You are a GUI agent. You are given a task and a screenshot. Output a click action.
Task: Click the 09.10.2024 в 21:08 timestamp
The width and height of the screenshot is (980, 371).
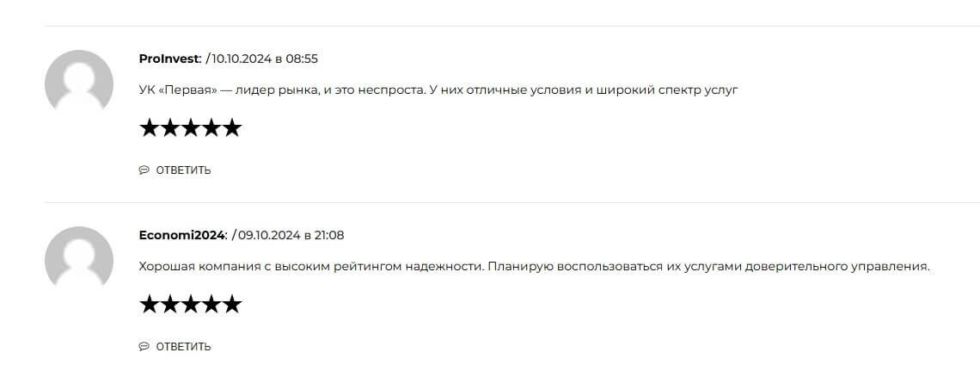[291, 235]
